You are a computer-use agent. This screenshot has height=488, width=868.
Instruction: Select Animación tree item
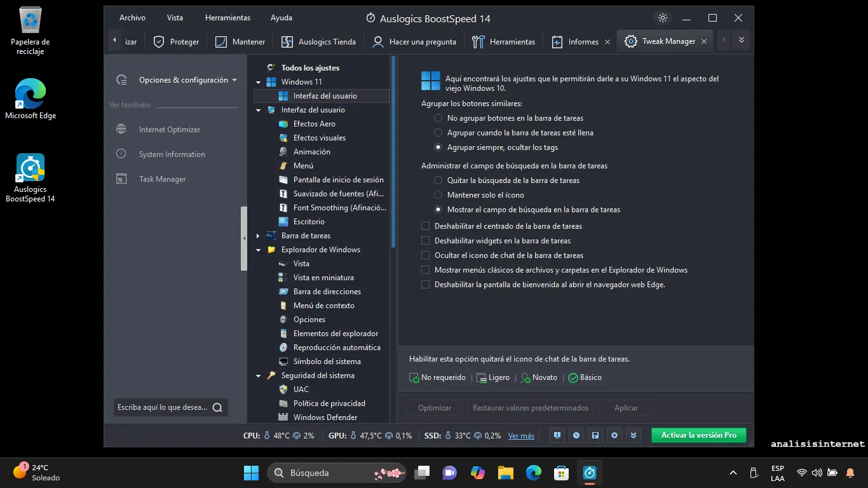311,152
